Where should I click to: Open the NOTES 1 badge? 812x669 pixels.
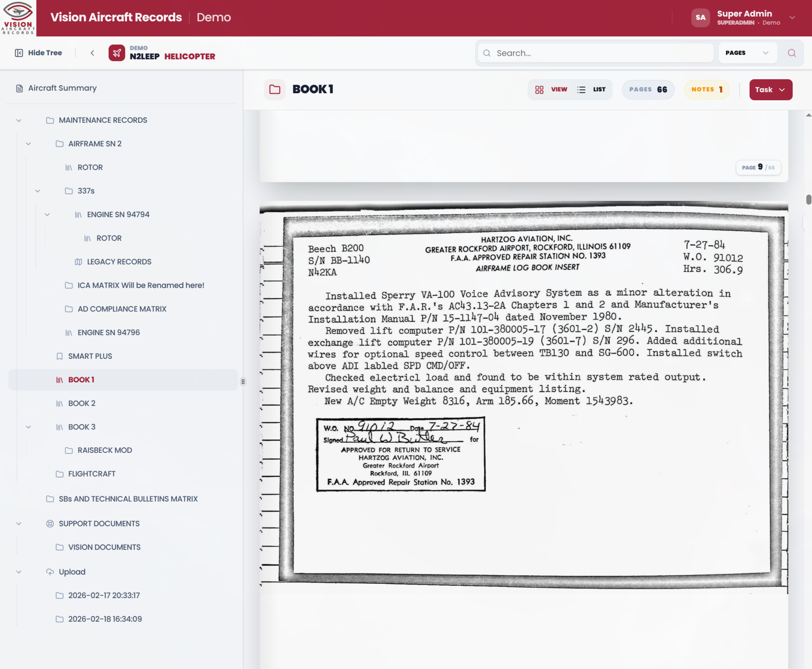[x=707, y=89]
